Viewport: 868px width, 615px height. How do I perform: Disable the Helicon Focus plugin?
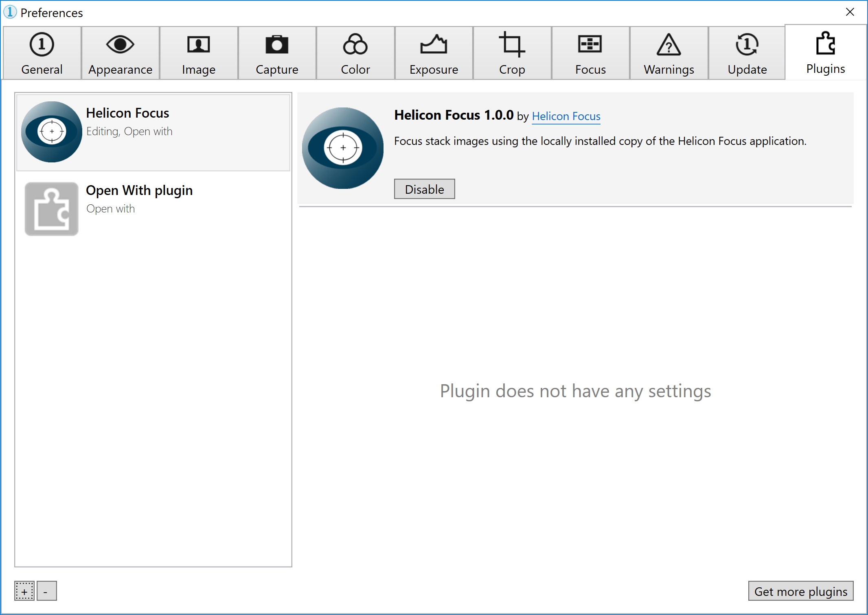point(424,189)
